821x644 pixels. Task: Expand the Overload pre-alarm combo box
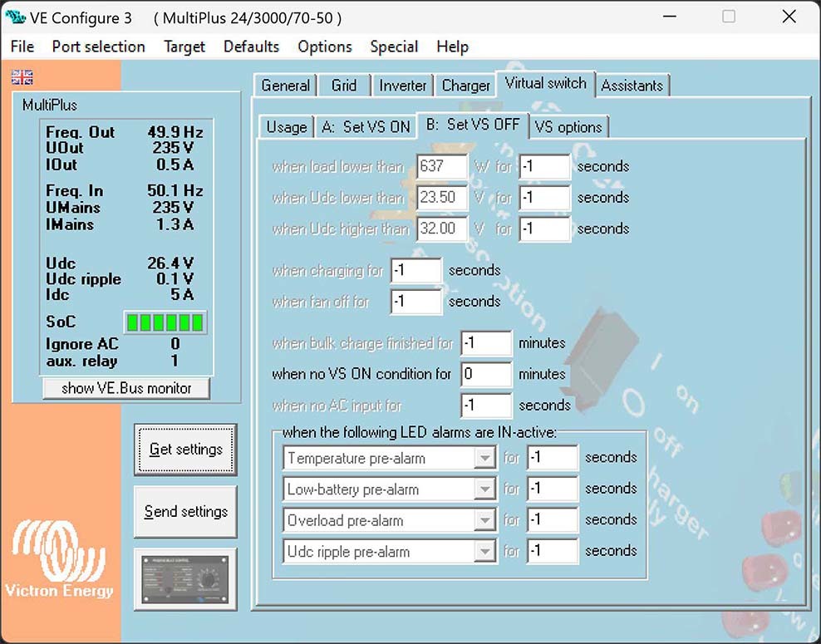point(484,520)
